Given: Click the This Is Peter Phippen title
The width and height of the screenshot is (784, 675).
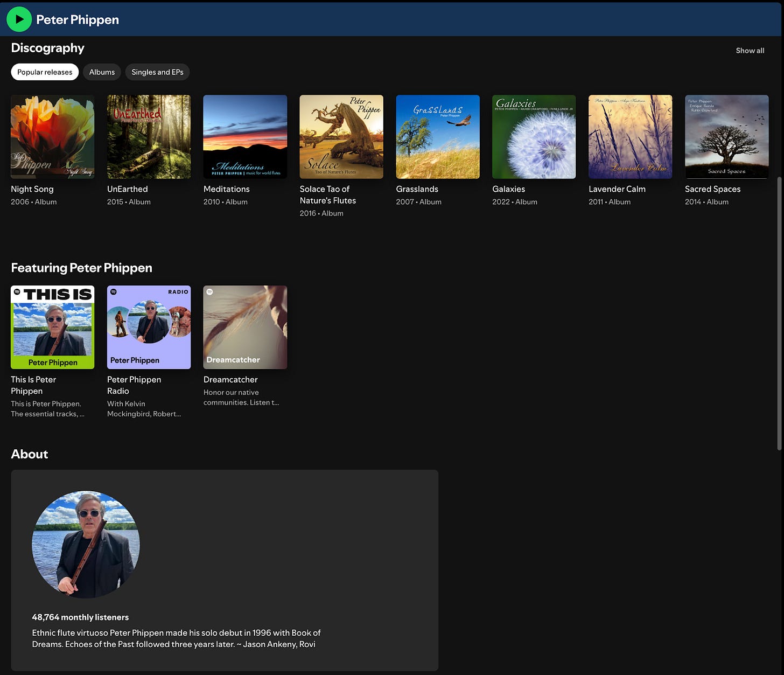Looking at the screenshot, I should [33, 385].
